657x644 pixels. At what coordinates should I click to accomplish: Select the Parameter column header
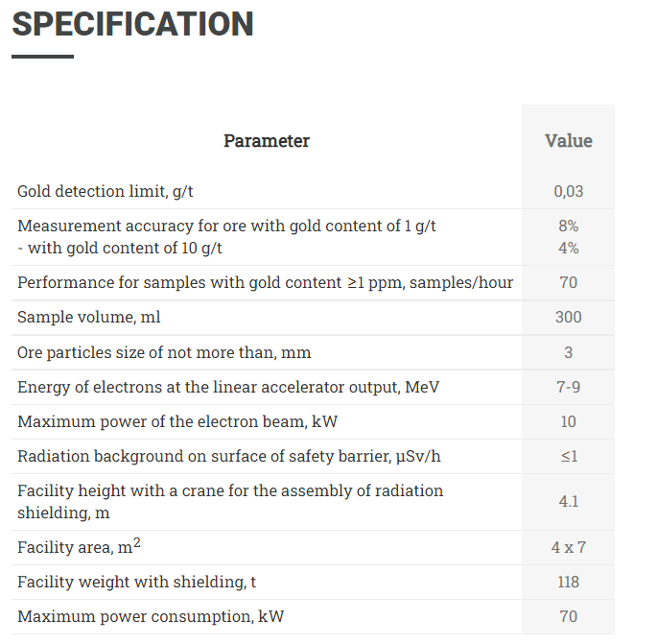click(x=267, y=141)
